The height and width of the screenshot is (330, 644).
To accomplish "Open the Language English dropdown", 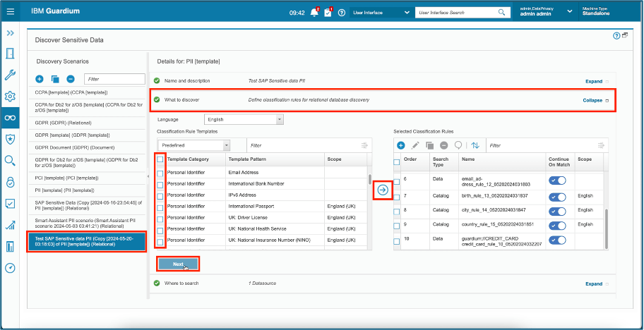I will tap(244, 120).
